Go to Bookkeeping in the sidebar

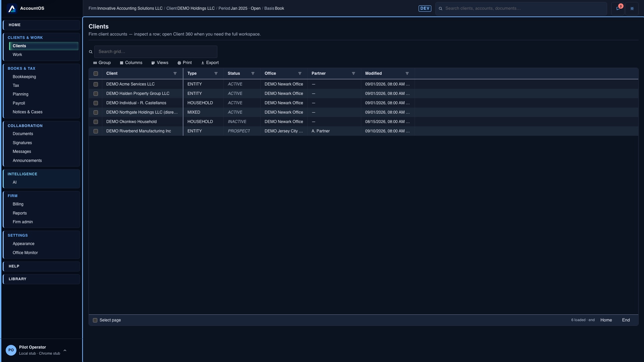(24, 77)
